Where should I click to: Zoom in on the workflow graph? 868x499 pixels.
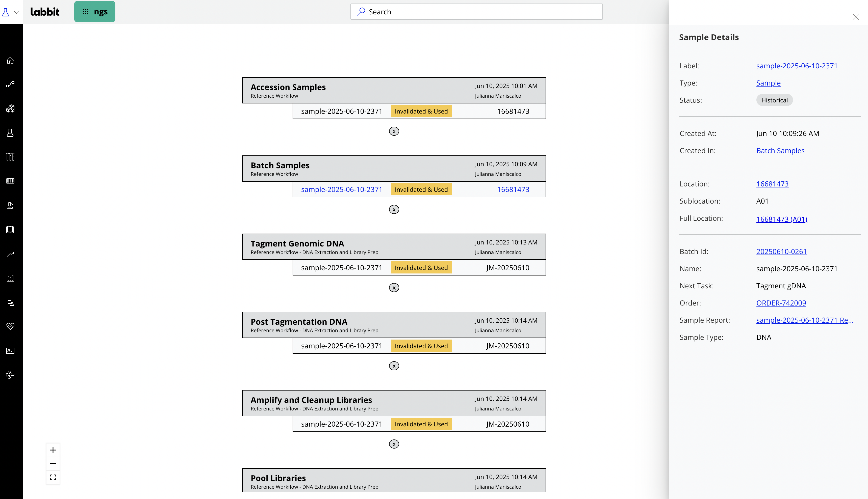[x=53, y=450]
